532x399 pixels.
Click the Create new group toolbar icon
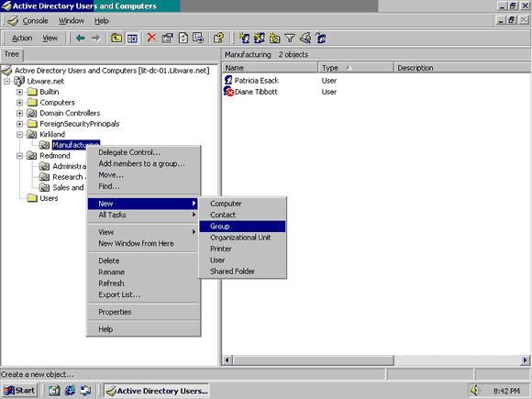coord(260,38)
